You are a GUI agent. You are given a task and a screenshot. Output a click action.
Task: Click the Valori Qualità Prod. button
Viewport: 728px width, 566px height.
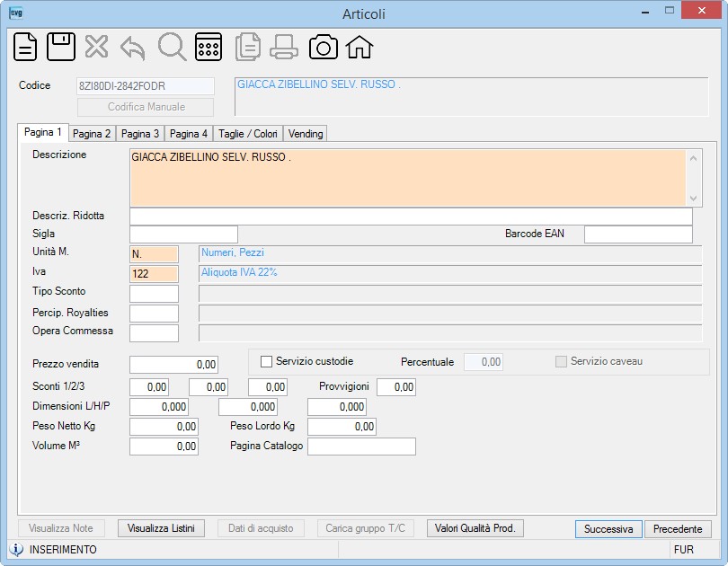click(x=475, y=528)
